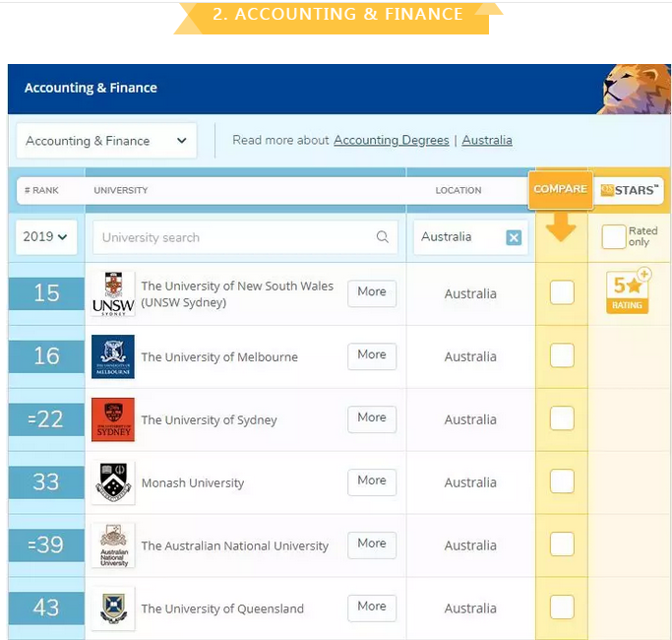
Task: Click the rank =22 cell
Action: (x=46, y=419)
